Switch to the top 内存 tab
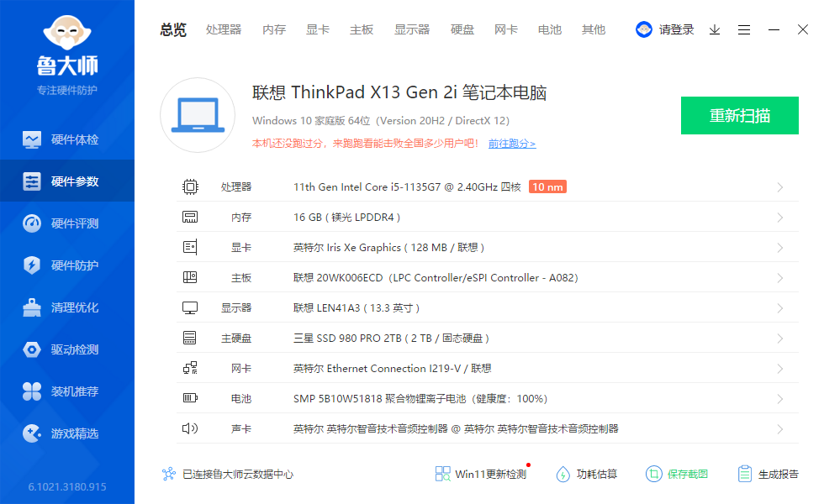824x504 pixels. tap(274, 29)
